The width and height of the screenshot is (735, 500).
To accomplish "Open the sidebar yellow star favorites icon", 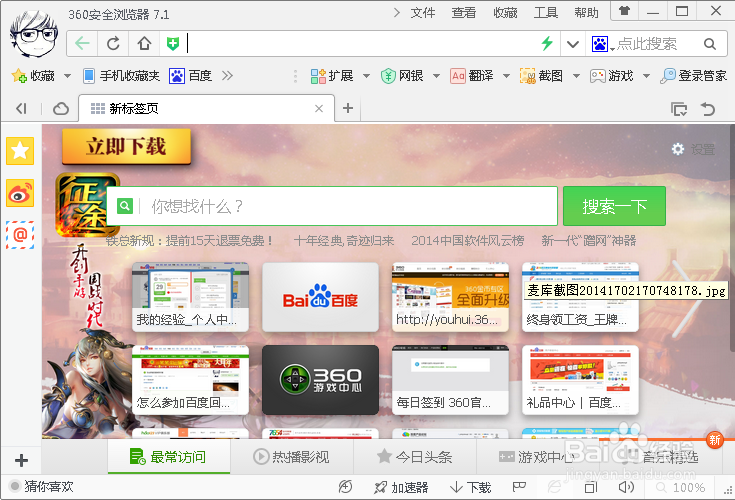I will pyautogui.click(x=20, y=151).
